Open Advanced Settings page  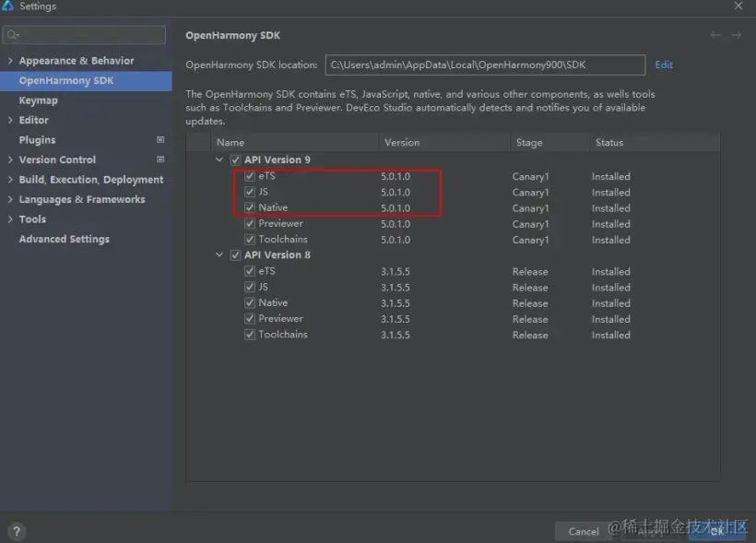pos(65,239)
